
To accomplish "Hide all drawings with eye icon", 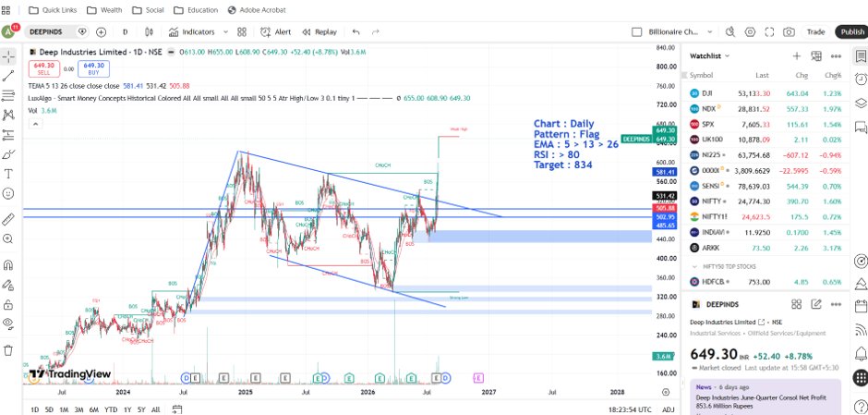I will pos(8,323).
